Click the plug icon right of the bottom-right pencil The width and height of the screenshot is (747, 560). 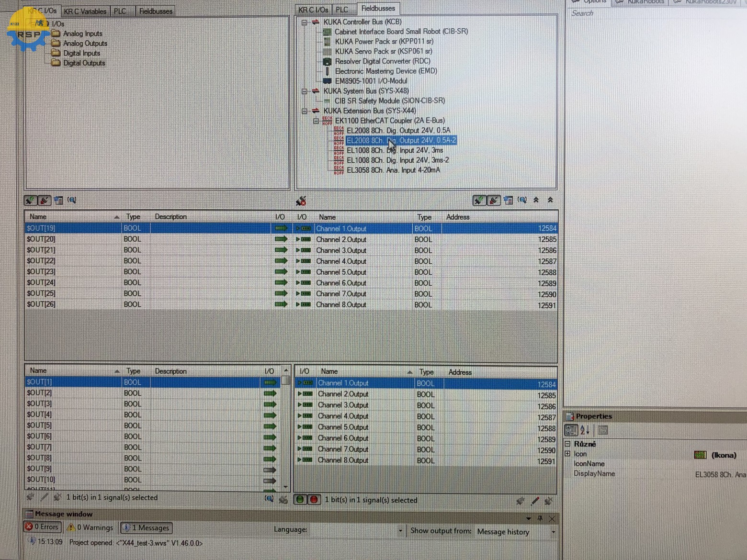549,501
